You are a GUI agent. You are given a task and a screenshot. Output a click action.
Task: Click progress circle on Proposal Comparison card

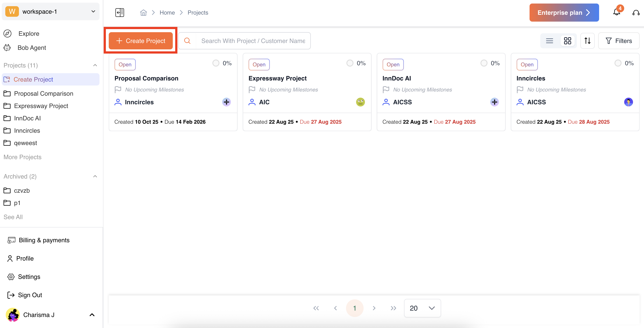point(216,63)
